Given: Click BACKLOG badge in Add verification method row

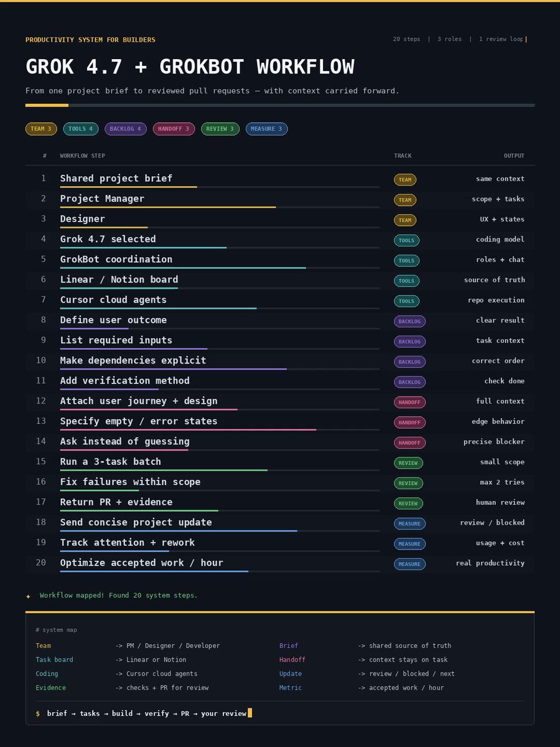Looking at the screenshot, I should [x=409, y=382].
